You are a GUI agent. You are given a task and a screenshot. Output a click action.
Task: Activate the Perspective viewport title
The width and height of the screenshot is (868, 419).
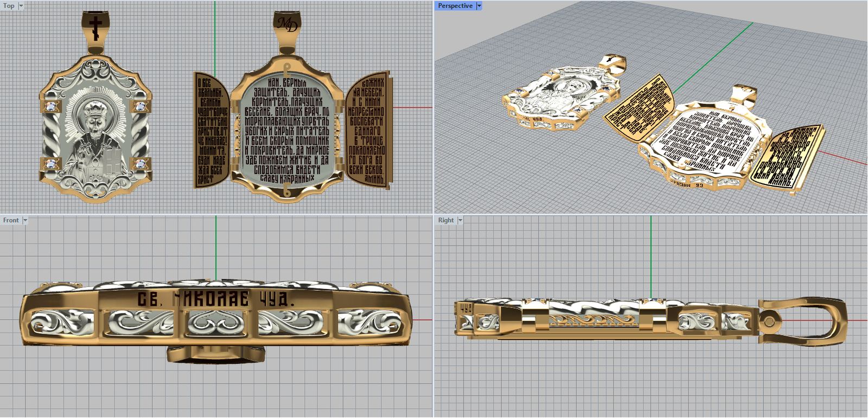[x=455, y=6]
